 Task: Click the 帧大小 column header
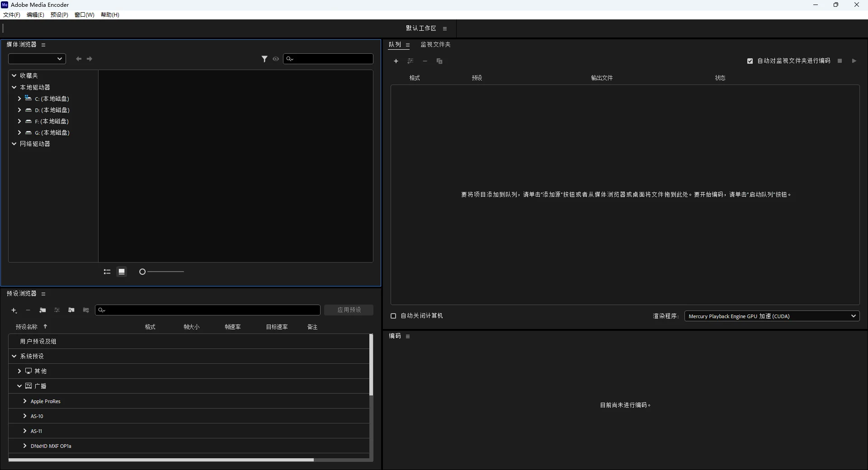(191, 327)
